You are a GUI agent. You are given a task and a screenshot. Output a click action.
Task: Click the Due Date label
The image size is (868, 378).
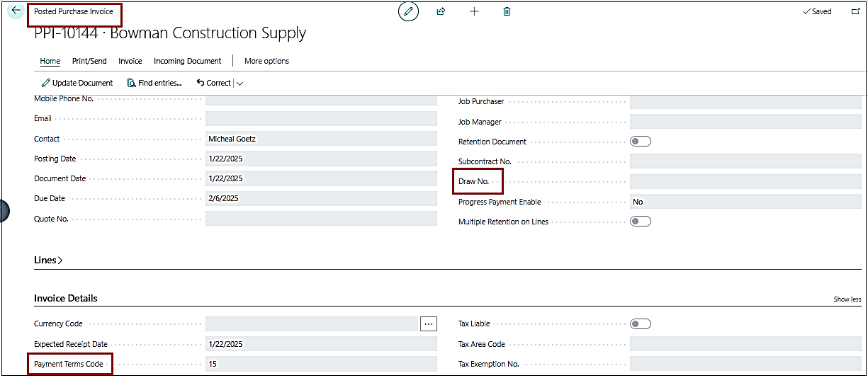click(50, 198)
